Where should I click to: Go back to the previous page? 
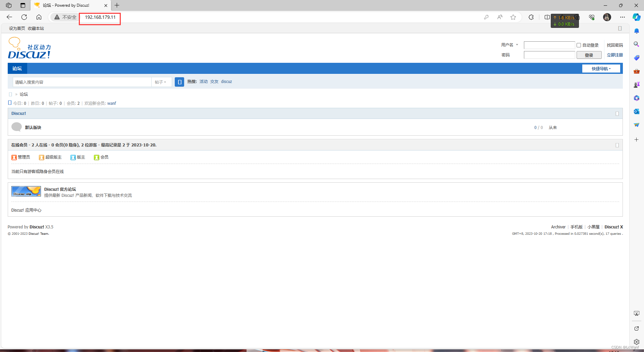point(9,17)
